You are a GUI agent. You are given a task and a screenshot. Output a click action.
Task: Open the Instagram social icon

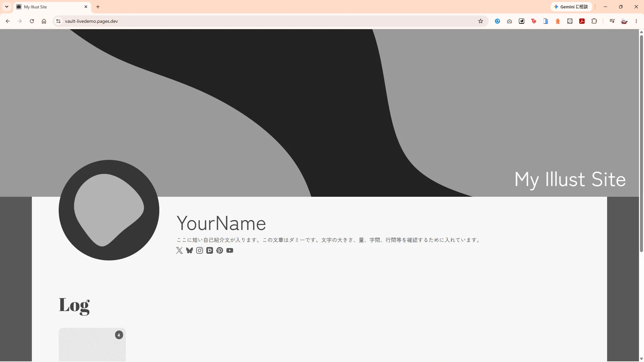pyautogui.click(x=200, y=250)
